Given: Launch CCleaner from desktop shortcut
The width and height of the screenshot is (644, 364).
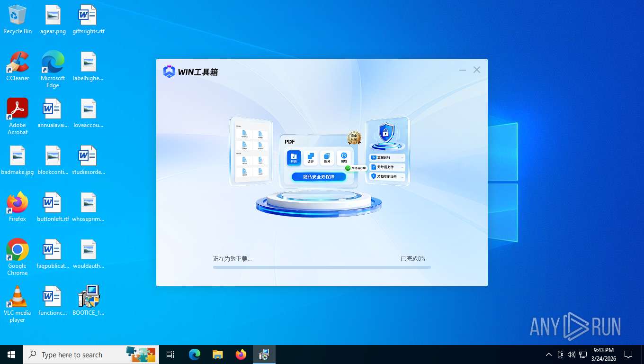Looking at the screenshot, I should (18, 66).
